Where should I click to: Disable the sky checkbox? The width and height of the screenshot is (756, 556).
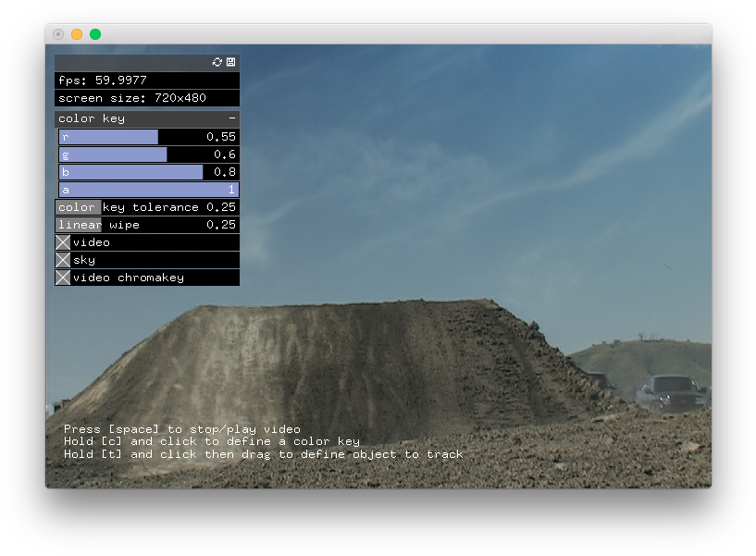[x=63, y=260]
